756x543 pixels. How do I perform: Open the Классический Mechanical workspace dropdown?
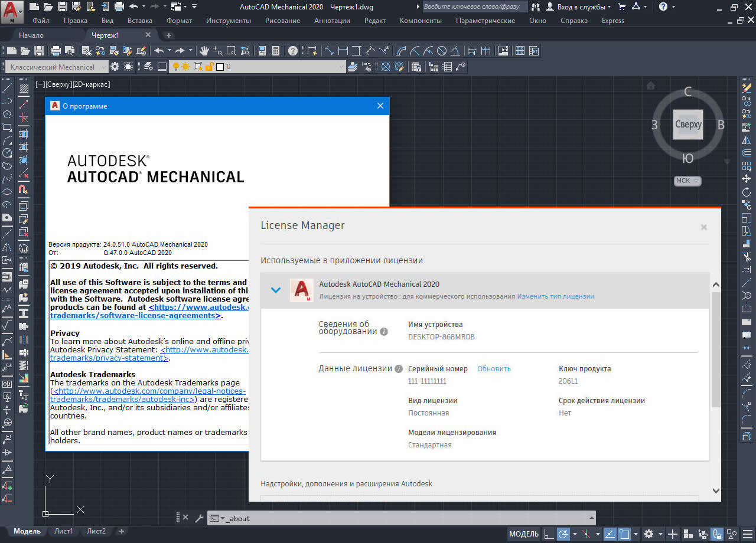[x=57, y=67]
